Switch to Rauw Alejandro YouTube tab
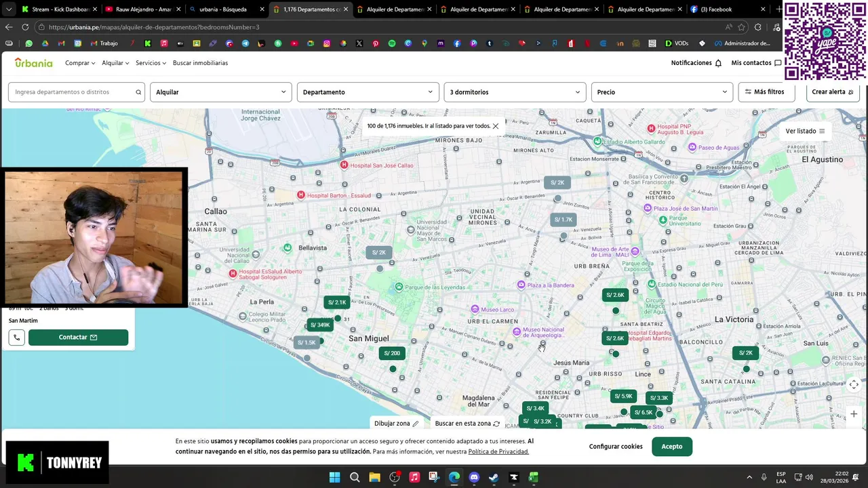The width and height of the screenshot is (868, 488). click(x=142, y=9)
